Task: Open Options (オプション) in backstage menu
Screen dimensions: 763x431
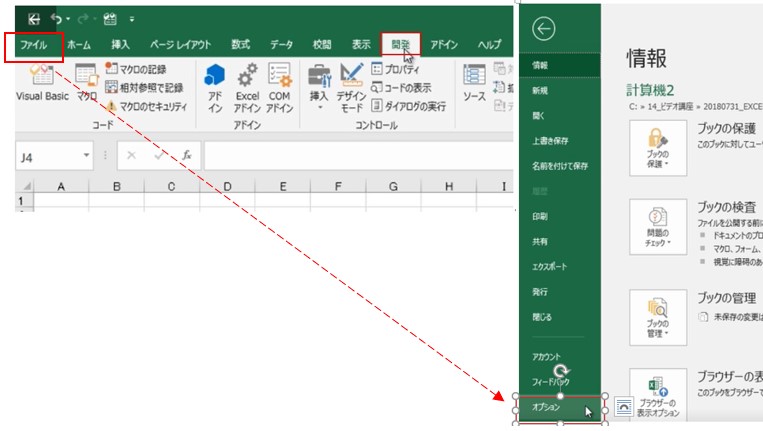Action: point(560,409)
